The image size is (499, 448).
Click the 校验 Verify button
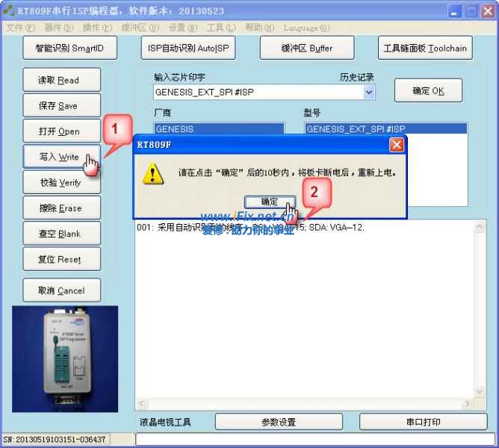point(59,182)
